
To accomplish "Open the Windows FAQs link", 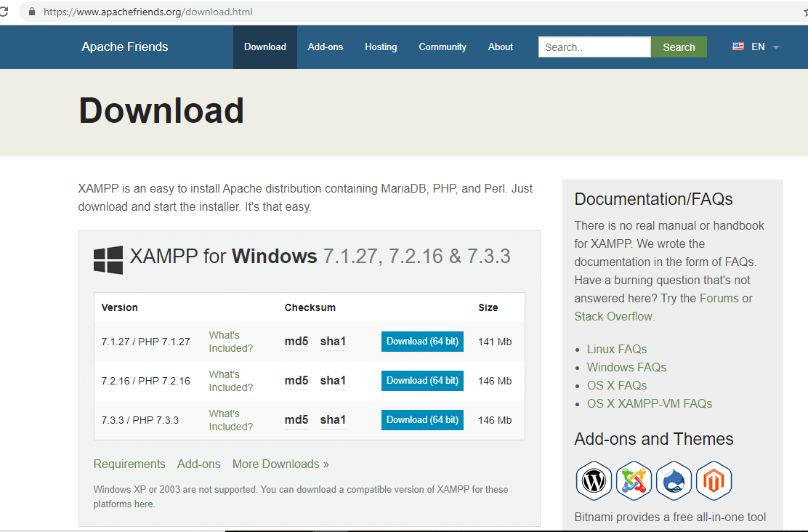I will (626, 367).
